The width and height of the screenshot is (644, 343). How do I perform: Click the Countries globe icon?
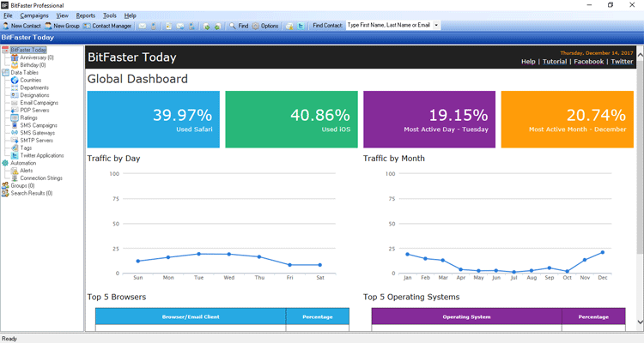pos(15,80)
